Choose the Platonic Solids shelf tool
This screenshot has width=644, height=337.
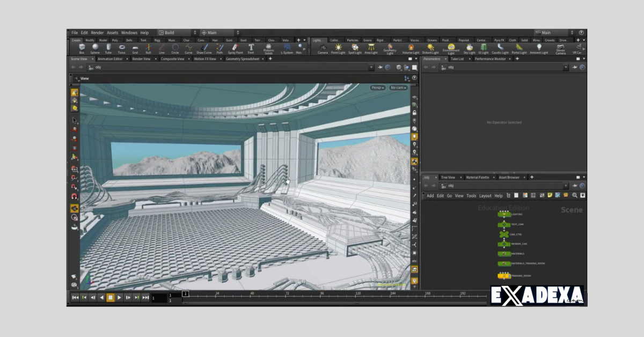pos(268,49)
